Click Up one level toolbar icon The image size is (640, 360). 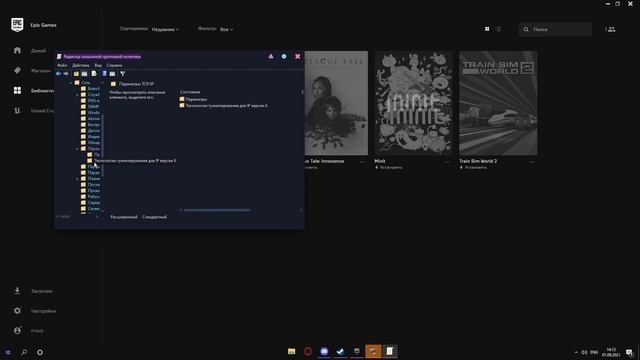coord(76,73)
